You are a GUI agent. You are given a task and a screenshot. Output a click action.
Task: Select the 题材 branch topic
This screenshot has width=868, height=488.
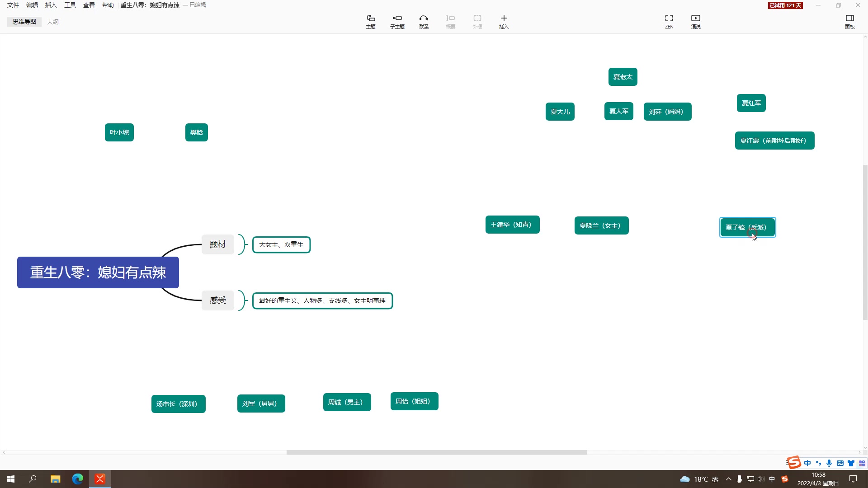(x=218, y=244)
